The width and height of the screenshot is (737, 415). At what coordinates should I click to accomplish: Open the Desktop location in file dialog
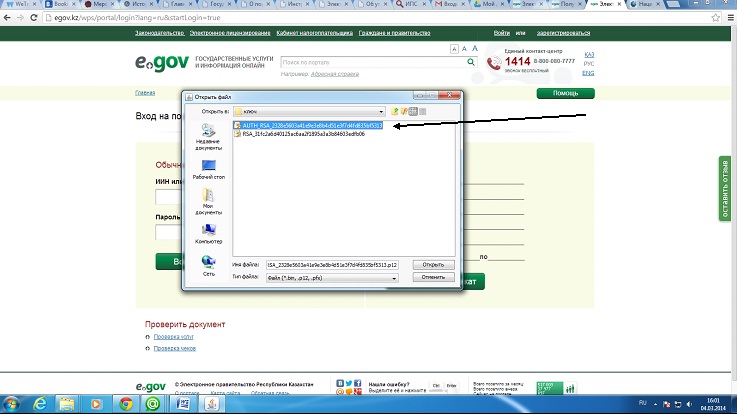[208, 168]
